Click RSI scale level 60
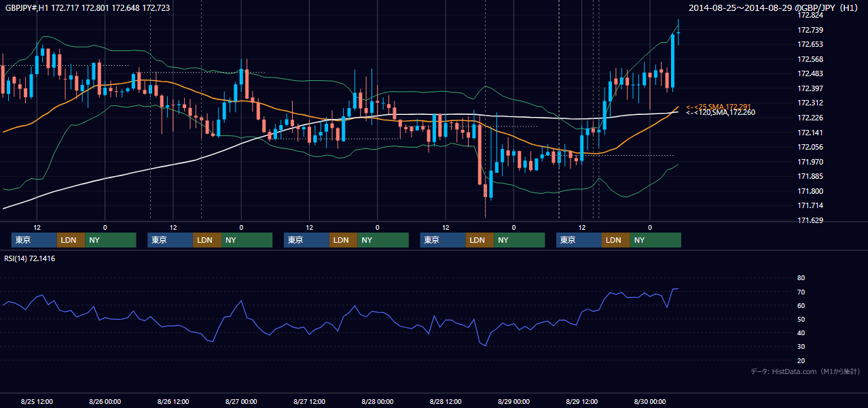This screenshot has width=868, height=408. (x=801, y=305)
